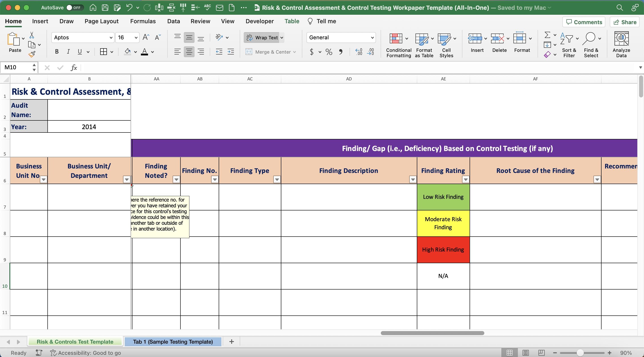
Task: Apply bold formatting to selected cell
Action: point(57,52)
